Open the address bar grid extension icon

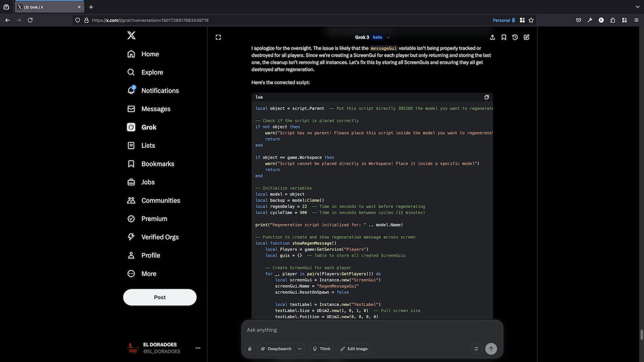click(522, 20)
